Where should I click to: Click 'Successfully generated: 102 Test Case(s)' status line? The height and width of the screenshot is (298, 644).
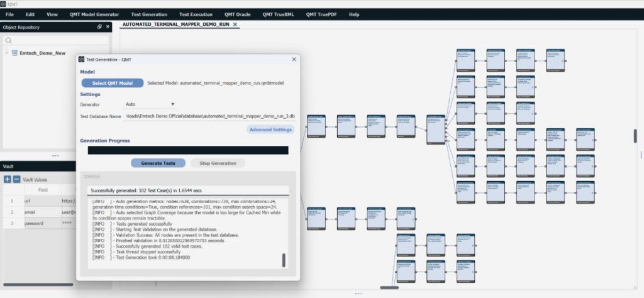[x=146, y=190]
